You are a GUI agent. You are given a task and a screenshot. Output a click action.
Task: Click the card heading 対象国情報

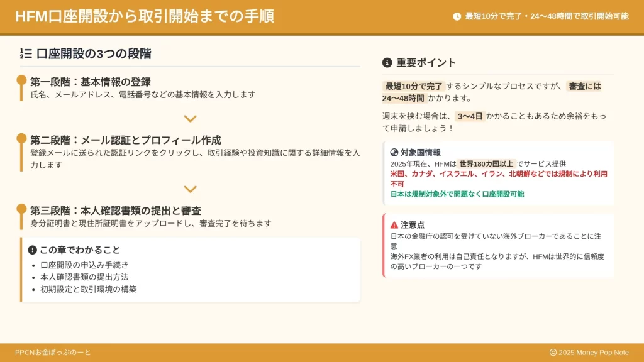click(x=421, y=153)
